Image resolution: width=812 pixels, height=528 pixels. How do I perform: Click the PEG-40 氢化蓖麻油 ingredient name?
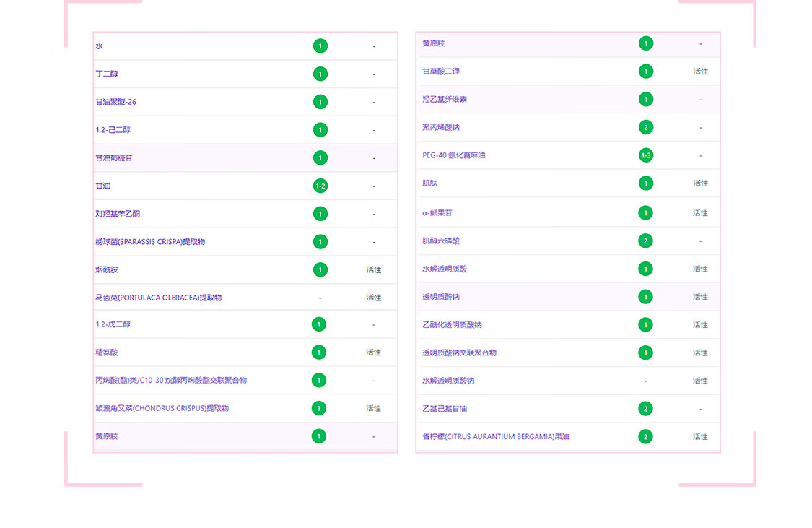454,155
